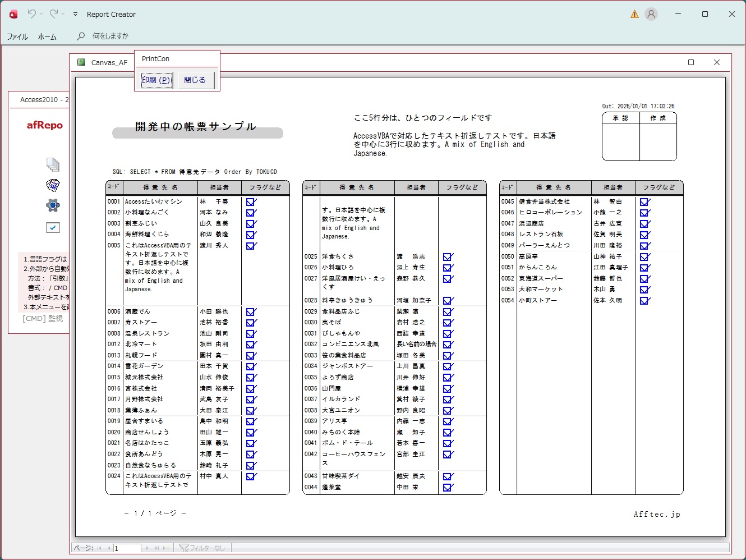Viewport: 746px width, 560px height.
Task: Click the yellow warning triangle icon
Action: click(634, 15)
